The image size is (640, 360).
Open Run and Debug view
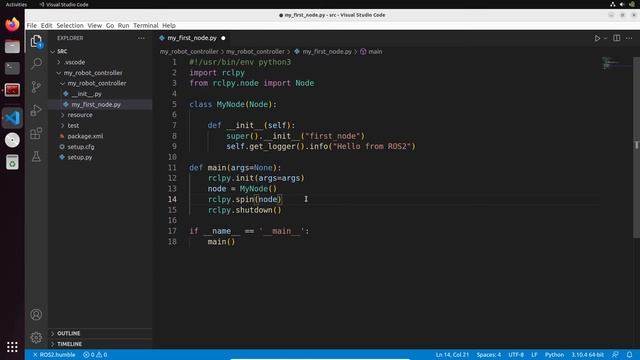pos(36,110)
